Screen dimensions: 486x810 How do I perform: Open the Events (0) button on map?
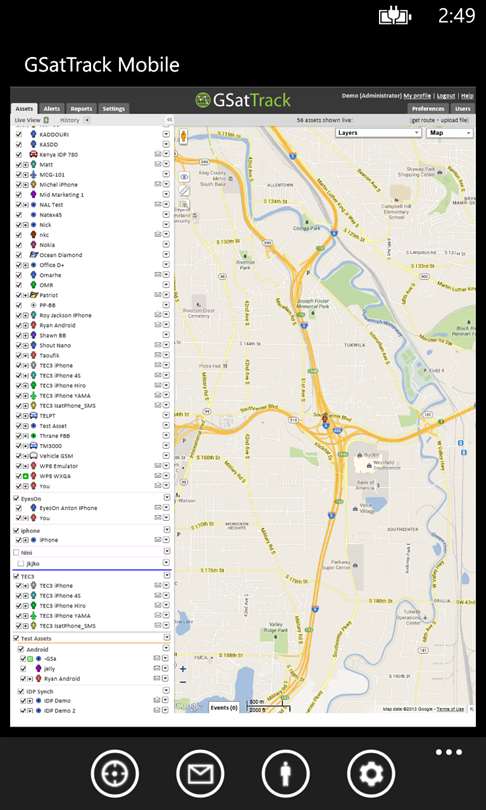(224, 708)
